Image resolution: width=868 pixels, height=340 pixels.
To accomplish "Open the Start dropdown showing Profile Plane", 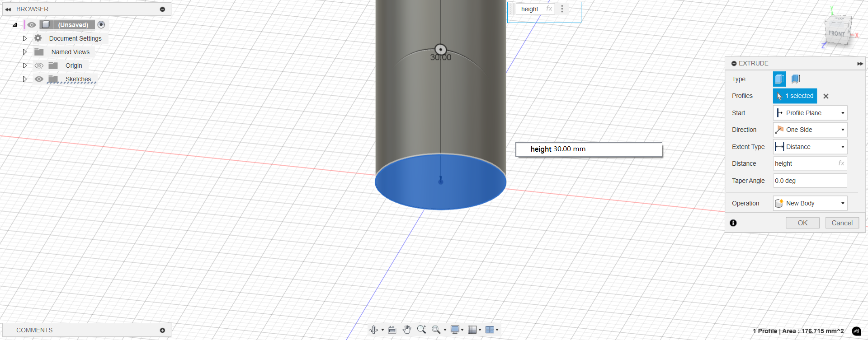I will [810, 113].
